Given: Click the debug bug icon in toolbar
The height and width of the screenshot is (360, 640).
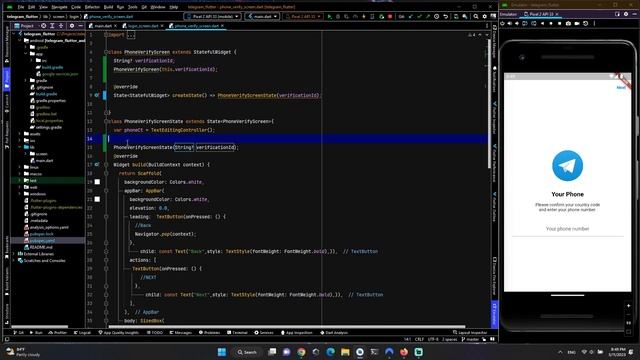Looking at the screenshot, I should (x=338, y=17).
